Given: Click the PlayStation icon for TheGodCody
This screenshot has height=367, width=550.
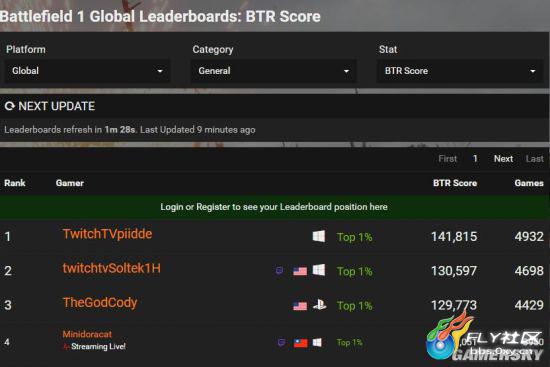Looking at the screenshot, I should (319, 305).
